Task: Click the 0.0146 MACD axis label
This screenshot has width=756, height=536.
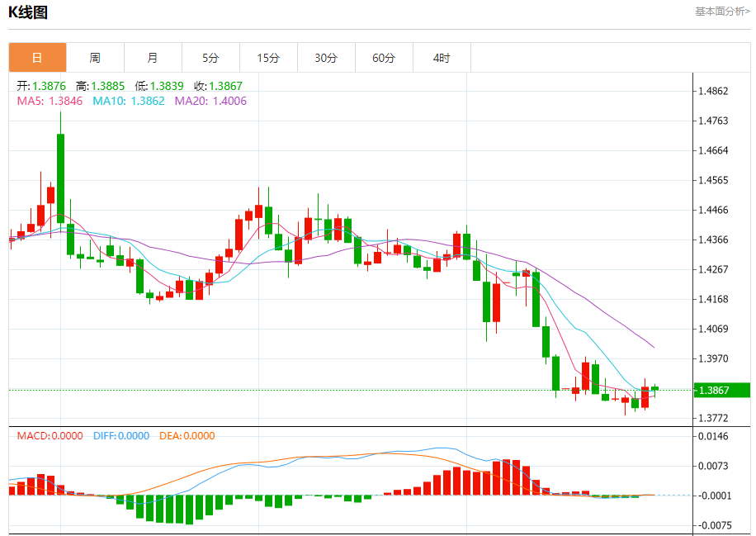Action: pyautogui.click(x=714, y=436)
